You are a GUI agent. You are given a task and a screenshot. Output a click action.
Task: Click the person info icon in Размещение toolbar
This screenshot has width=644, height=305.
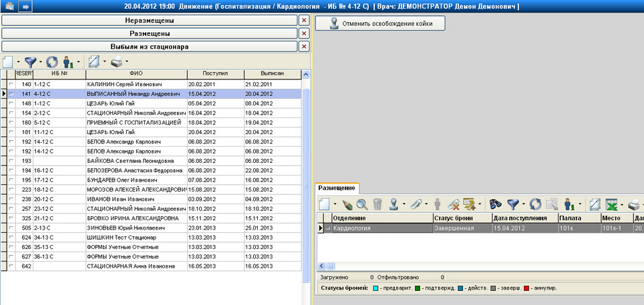coord(569,203)
